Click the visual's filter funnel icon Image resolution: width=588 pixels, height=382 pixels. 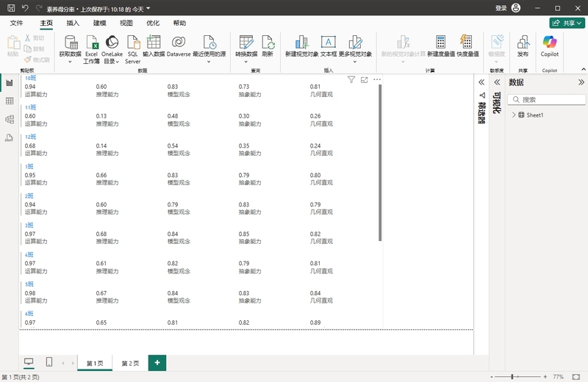[351, 79]
